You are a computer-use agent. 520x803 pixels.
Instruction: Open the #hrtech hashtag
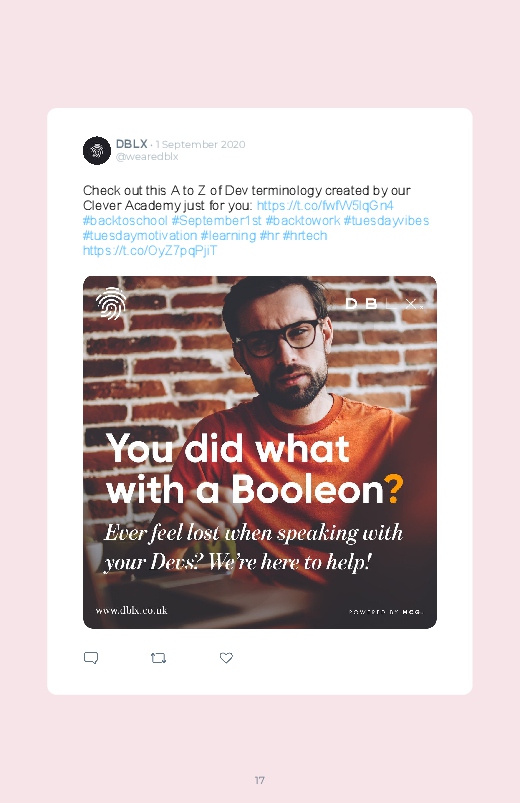305,236
